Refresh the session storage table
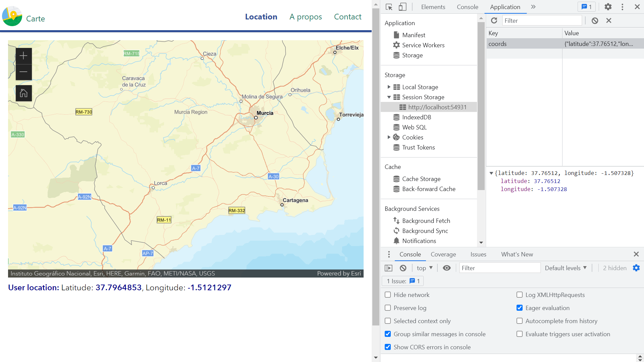644x362 pixels. 494,20
